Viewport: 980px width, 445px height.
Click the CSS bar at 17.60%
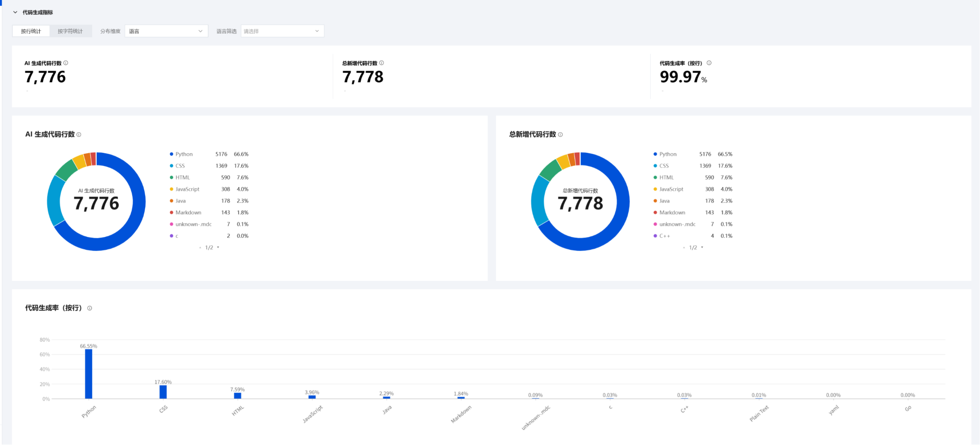click(x=163, y=392)
